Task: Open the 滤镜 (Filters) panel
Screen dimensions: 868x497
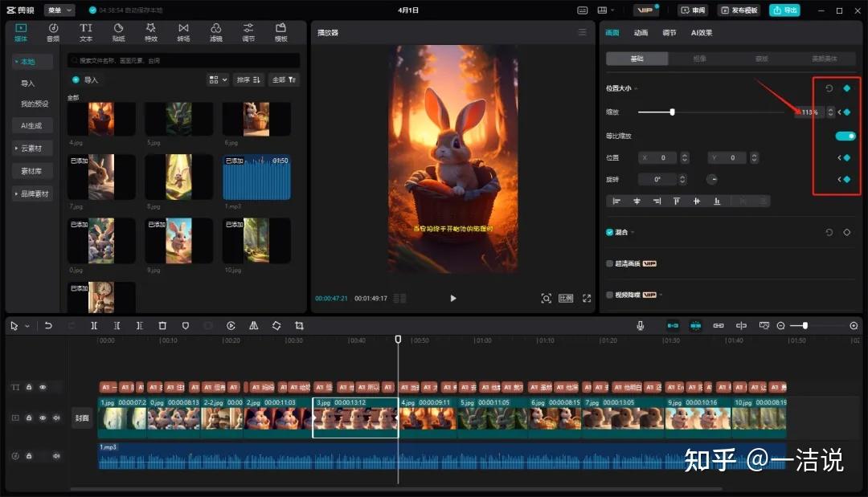Action: click(216, 32)
